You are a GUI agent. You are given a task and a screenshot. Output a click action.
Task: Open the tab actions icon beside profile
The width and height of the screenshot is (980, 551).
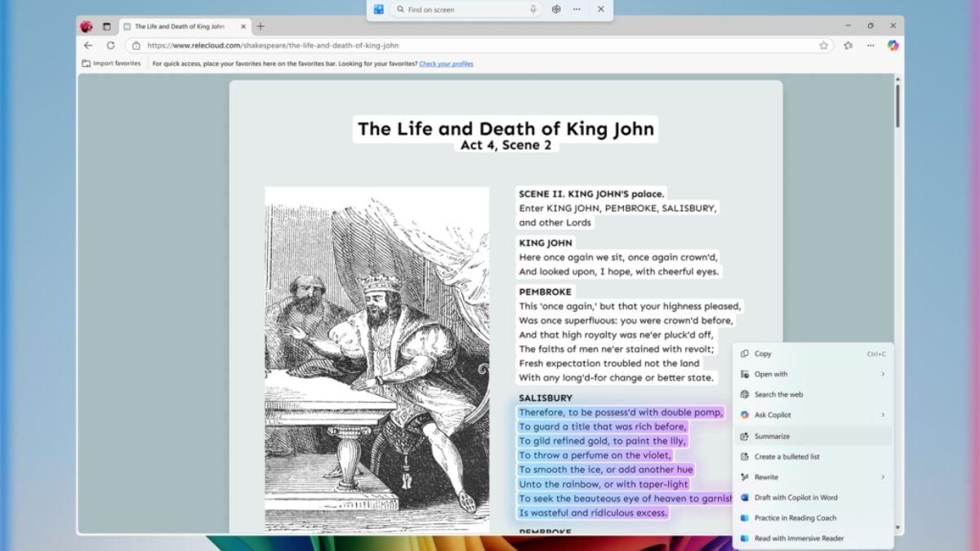(106, 26)
